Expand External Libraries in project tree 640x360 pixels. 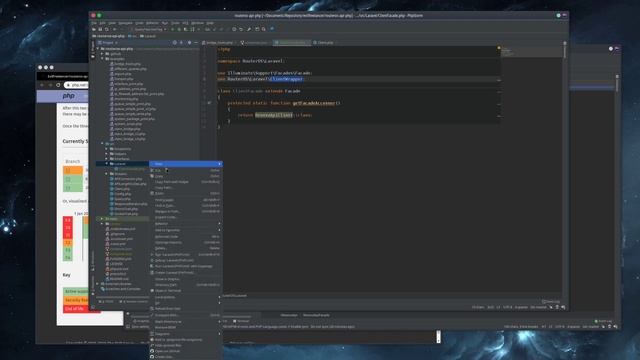pyautogui.click(x=98, y=284)
